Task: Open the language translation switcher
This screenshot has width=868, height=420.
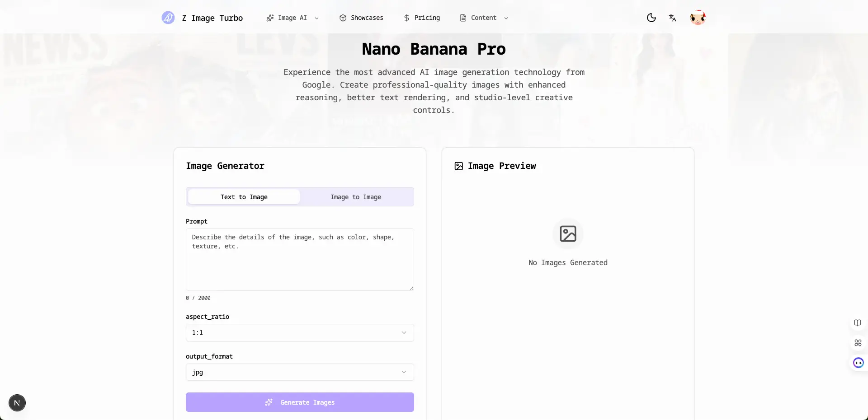Action: [672, 18]
